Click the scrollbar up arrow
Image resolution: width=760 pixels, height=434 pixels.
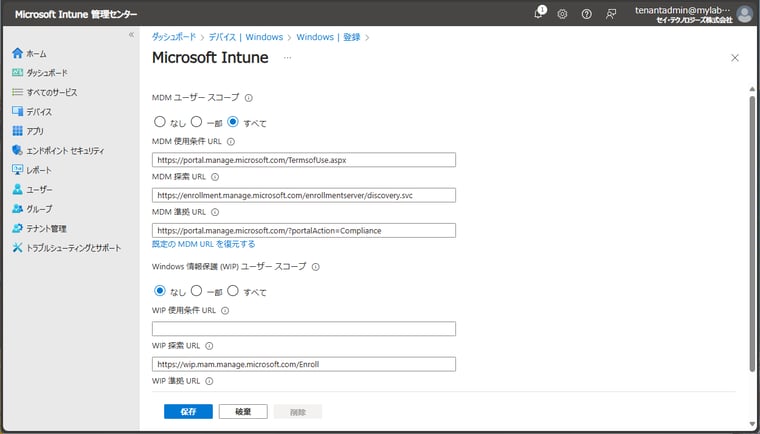pos(752,89)
